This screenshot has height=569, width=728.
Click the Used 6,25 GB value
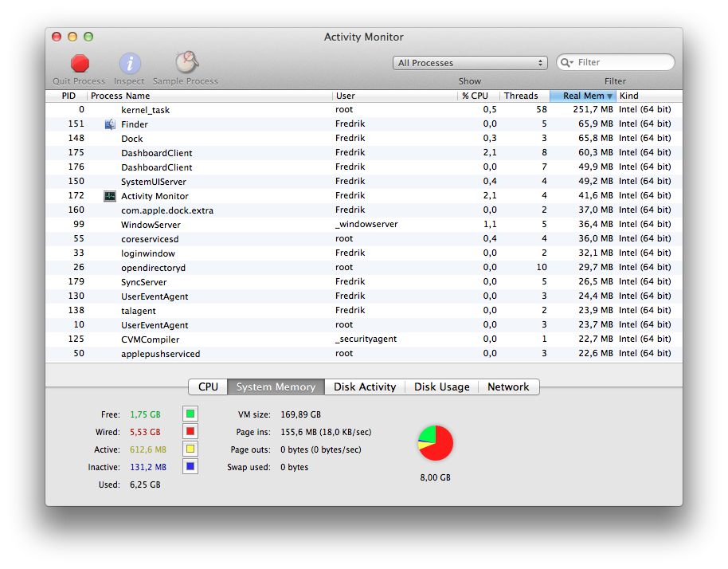point(145,485)
